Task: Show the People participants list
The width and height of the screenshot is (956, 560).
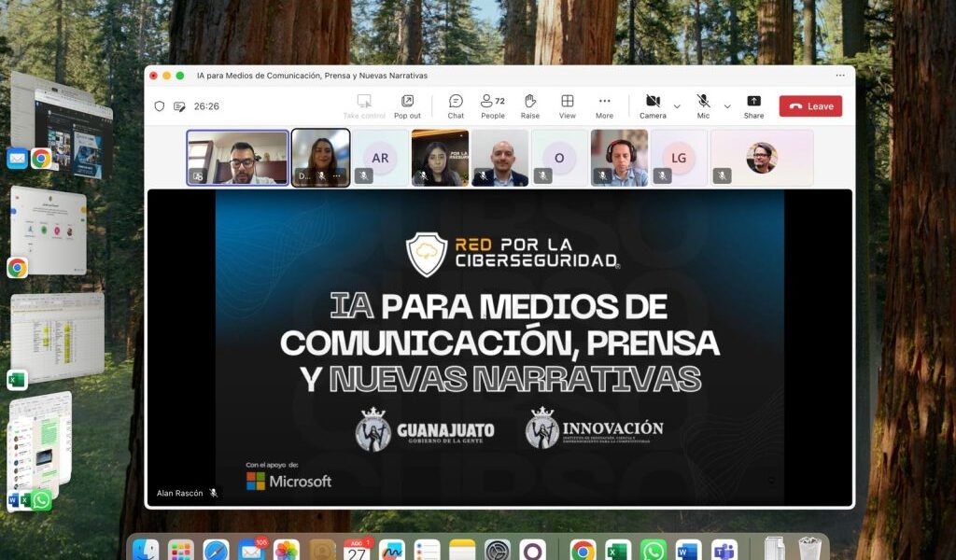Action: pyautogui.click(x=492, y=105)
